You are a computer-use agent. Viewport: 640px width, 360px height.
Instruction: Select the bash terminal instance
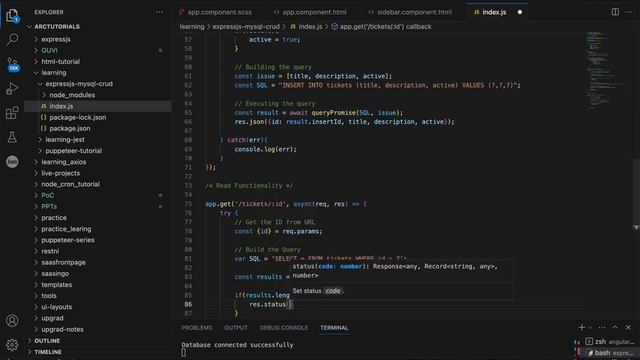pos(609,353)
